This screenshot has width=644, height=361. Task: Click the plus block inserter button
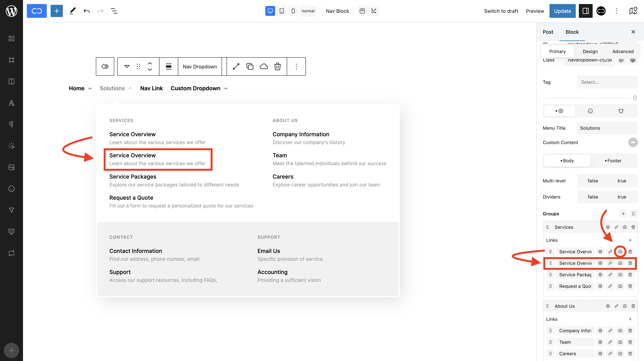[57, 11]
